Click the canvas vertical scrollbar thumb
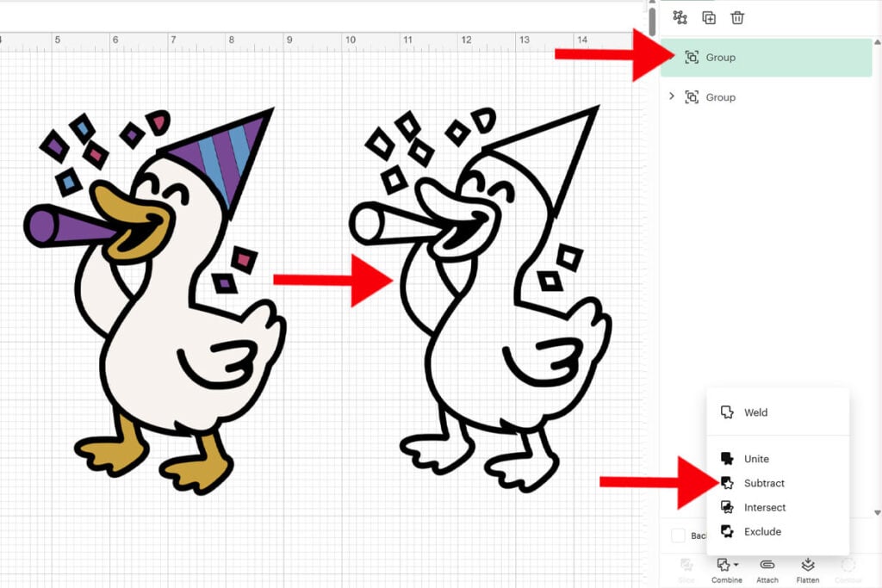The width and height of the screenshot is (882, 588). (652, 22)
